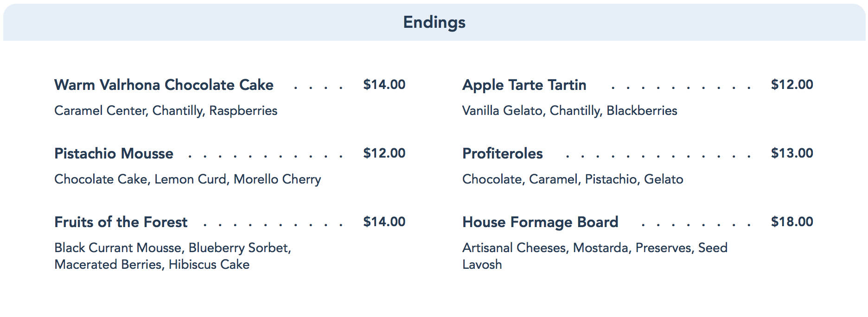Select the Profiteroles menu item
Viewport: 868px width, 317px height.
click(502, 153)
